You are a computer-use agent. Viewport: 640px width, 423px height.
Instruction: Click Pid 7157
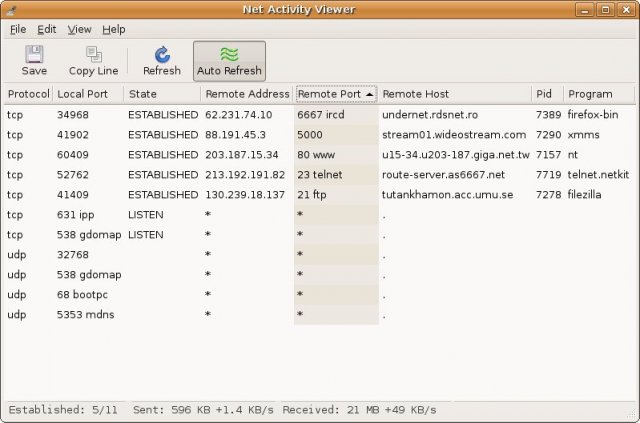(549, 155)
